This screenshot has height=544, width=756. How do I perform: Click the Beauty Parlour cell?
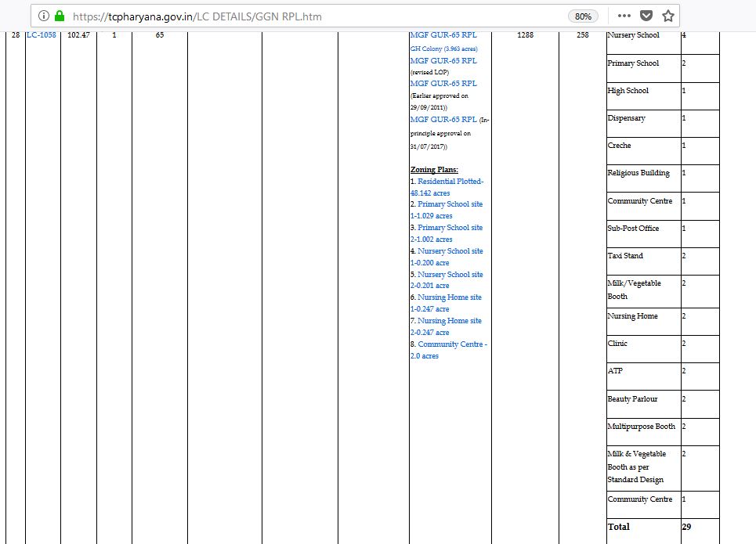point(643,404)
